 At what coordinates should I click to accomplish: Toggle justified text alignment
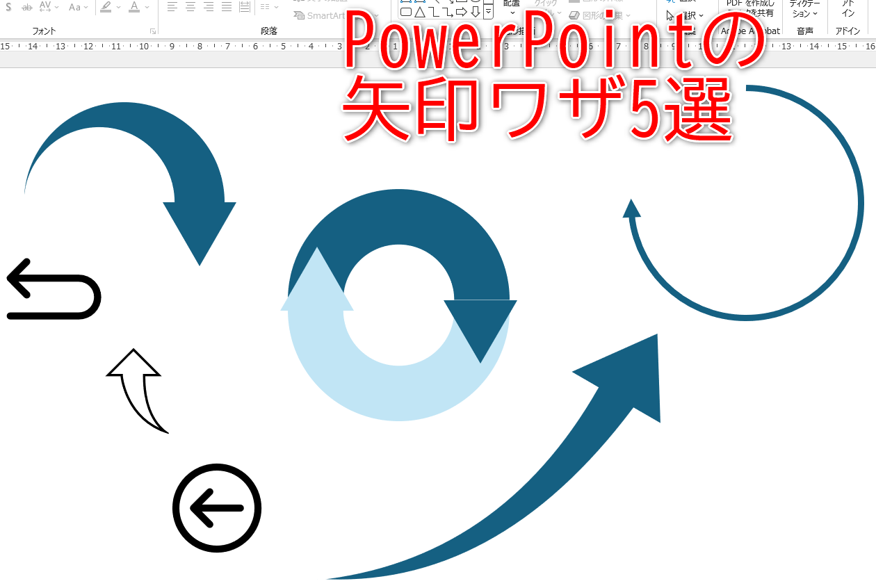tap(228, 7)
